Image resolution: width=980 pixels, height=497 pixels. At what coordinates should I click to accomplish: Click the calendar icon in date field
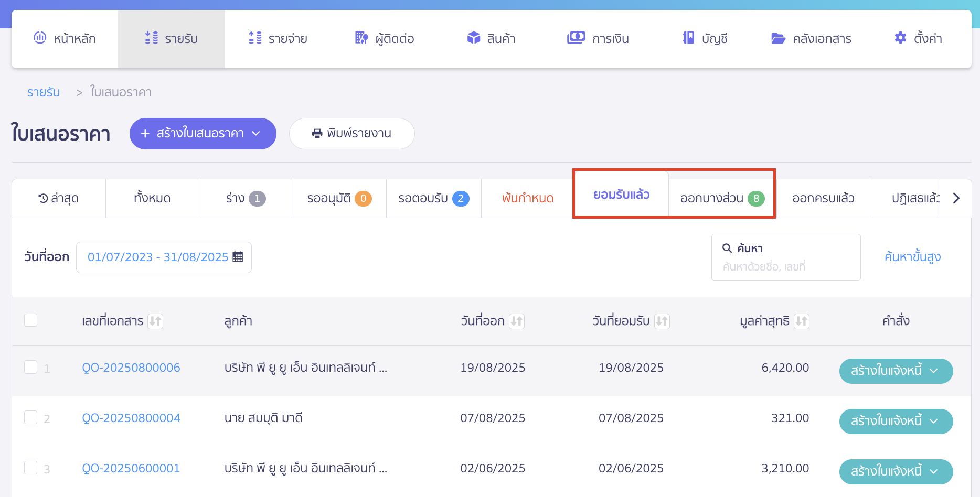[x=238, y=257]
